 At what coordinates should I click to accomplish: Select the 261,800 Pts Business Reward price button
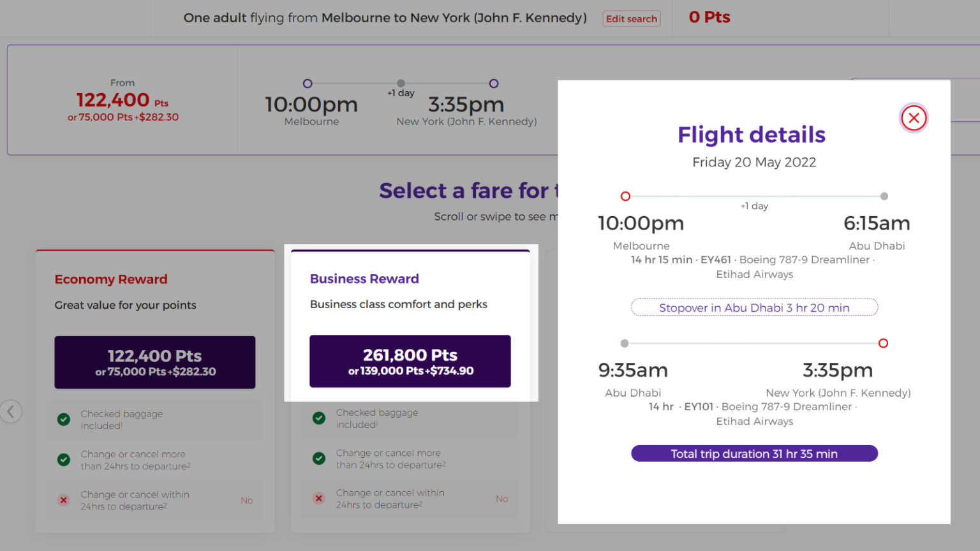click(x=410, y=361)
